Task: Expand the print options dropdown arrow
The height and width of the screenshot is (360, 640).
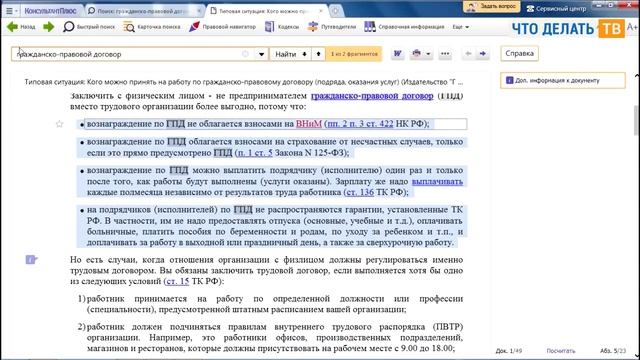Action: pyautogui.click(x=428, y=54)
